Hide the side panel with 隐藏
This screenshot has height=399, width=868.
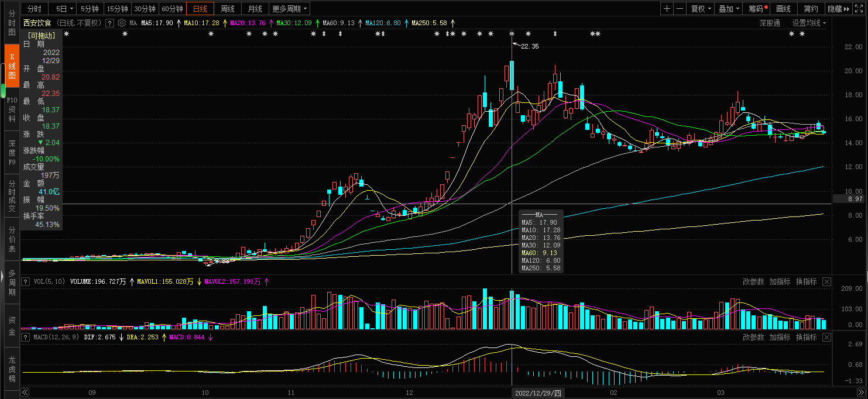(x=838, y=9)
